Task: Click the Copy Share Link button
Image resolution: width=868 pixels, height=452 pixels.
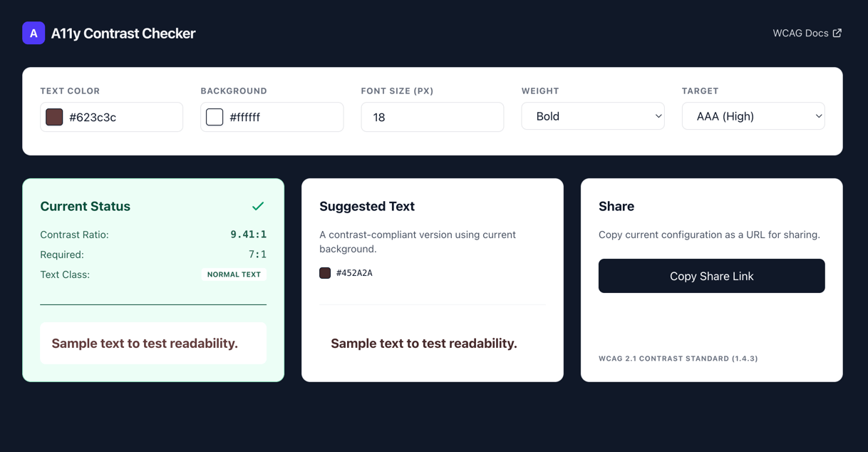Action: [x=711, y=276]
